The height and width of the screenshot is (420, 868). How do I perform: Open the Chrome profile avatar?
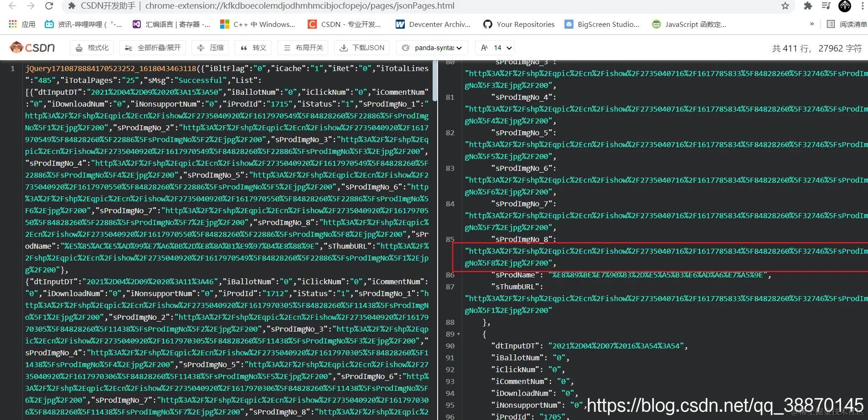click(x=845, y=6)
